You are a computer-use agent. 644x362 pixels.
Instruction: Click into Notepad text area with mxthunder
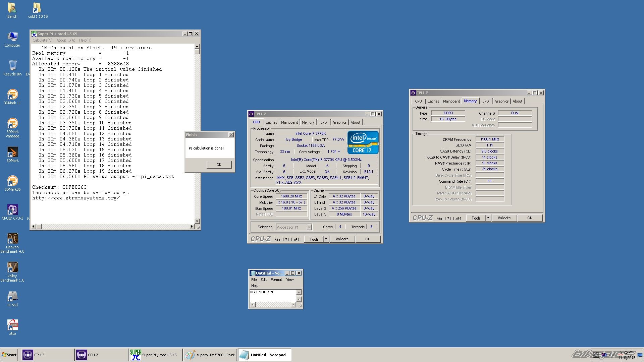[x=273, y=295]
